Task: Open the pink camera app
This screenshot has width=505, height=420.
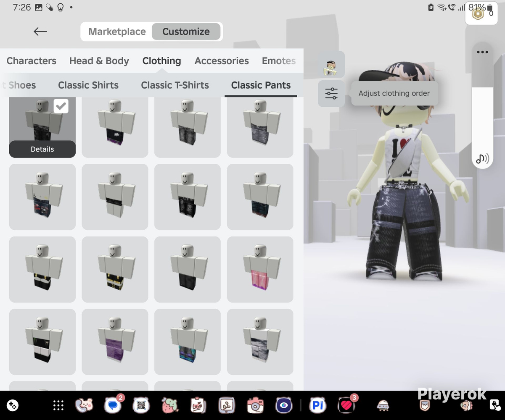Action: pos(255,405)
